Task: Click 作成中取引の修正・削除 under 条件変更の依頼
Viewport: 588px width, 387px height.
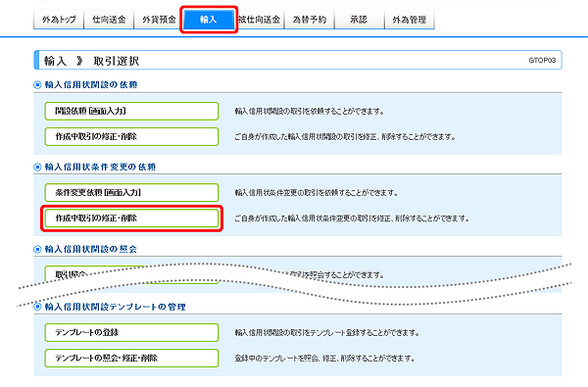Action: [x=131, y=218]
